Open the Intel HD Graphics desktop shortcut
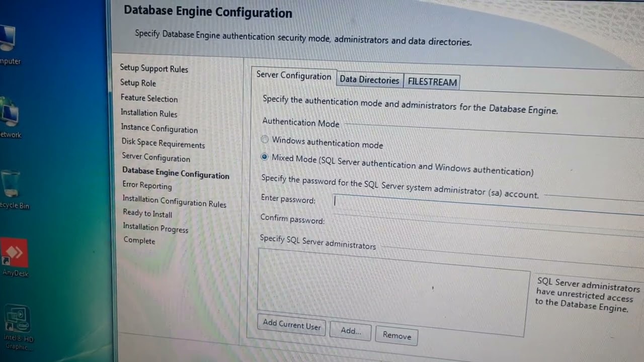644x362 pixels. pyautogui.click(x=18, y=327)
